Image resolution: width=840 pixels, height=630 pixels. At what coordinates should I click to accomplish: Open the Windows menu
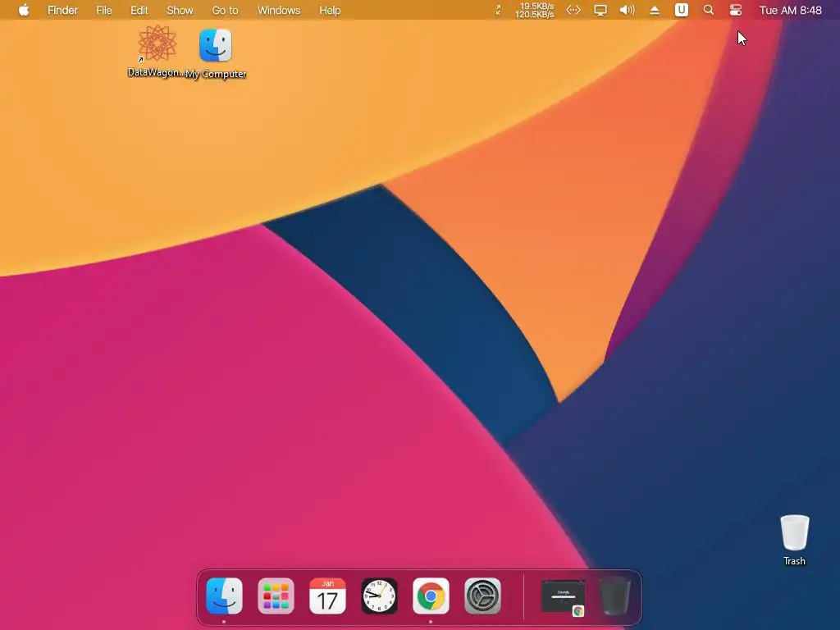point(279,10)
